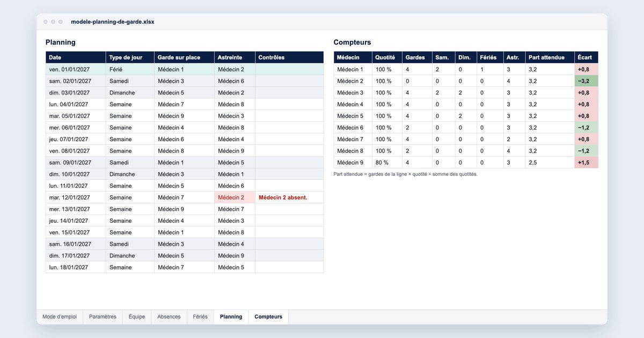Click the red-highlighted Médecin 2 astreinte cell
Screen dimensions: 644x338
(235, 197)
